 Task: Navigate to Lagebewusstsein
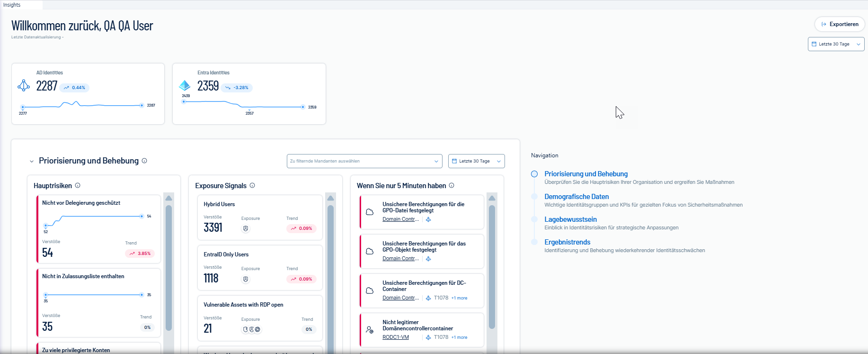tap(570, 219)
